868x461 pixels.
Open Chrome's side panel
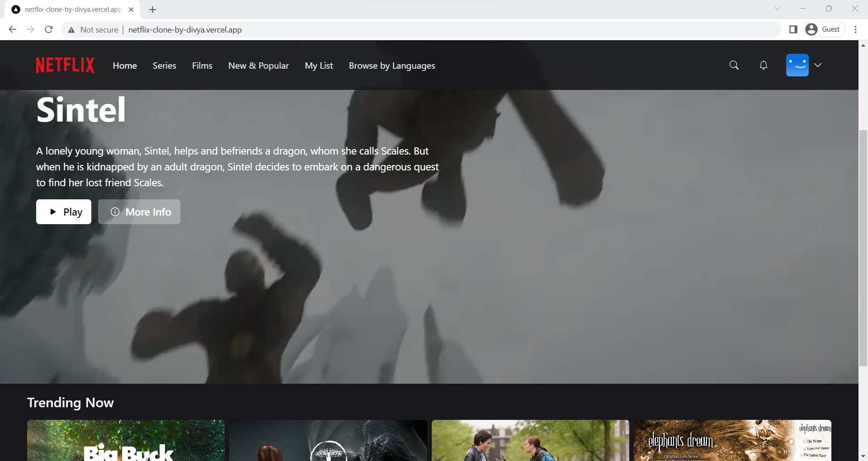(x=793, y=29)
